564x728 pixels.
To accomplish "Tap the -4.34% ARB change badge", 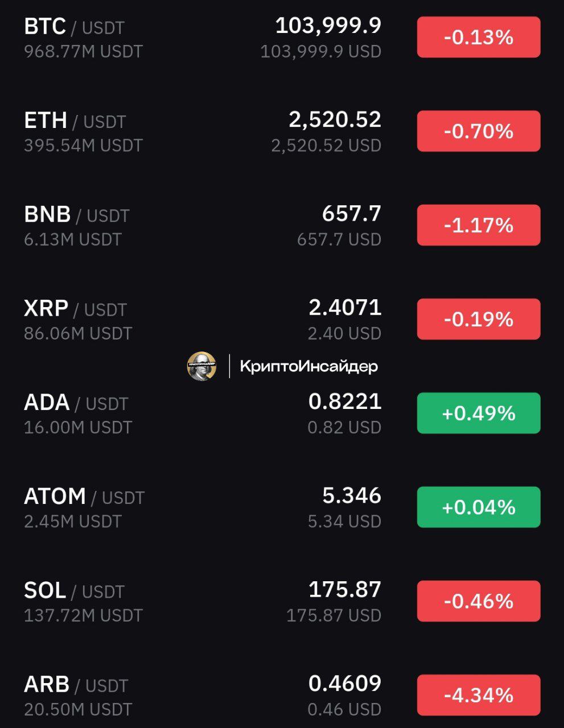I will [x=479, y=695].
